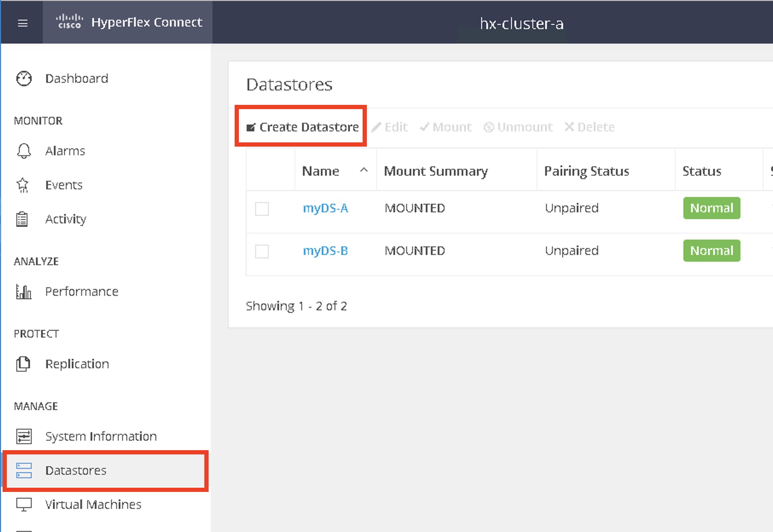Open the myDS-A datastore link
773x532 pixels.
[x=325, y=208]
